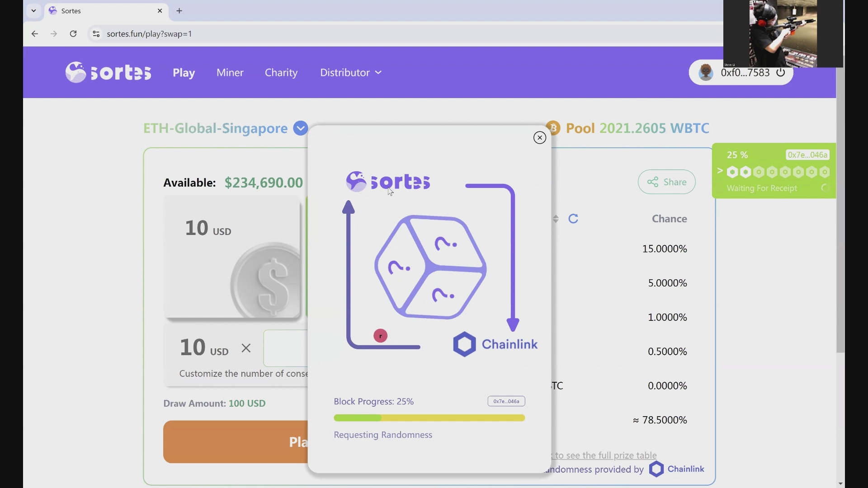Open the Charity page from the navbar
This screenshot has width=868, height=488.
tap(281, 72)
